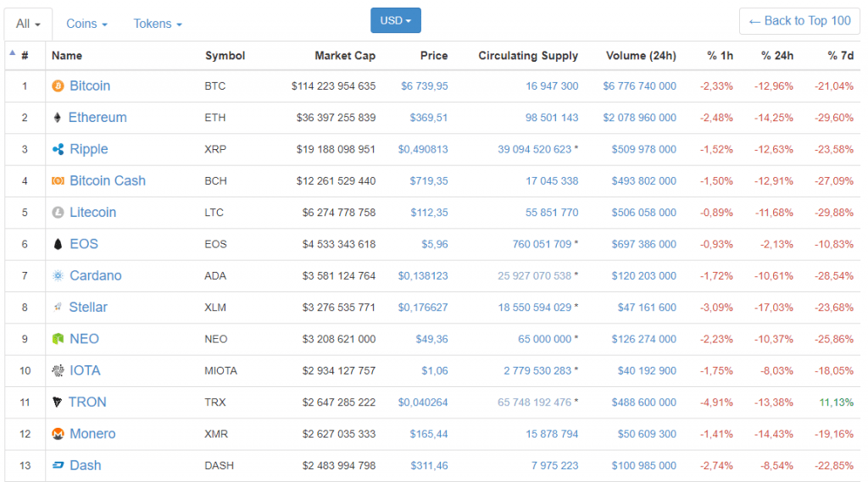
Task: Click the EOS black drop icon
Action: [58, 244]
